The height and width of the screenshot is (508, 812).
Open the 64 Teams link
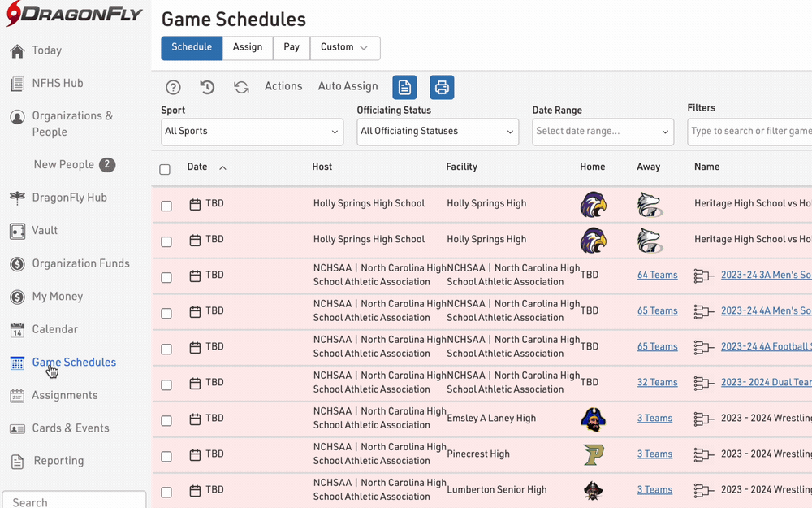(657, 276)
